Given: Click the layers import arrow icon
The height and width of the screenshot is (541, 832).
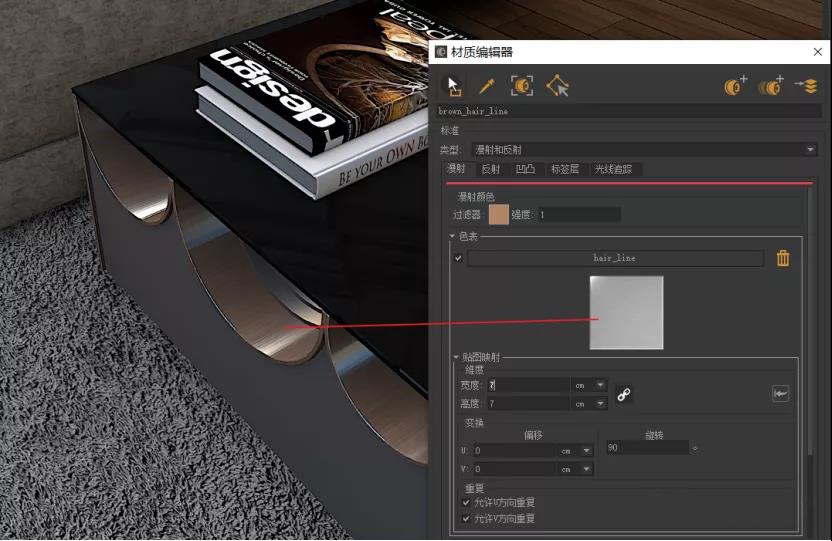Looking at the screenshot, I should pyautogui.click(x=805, y=87).
